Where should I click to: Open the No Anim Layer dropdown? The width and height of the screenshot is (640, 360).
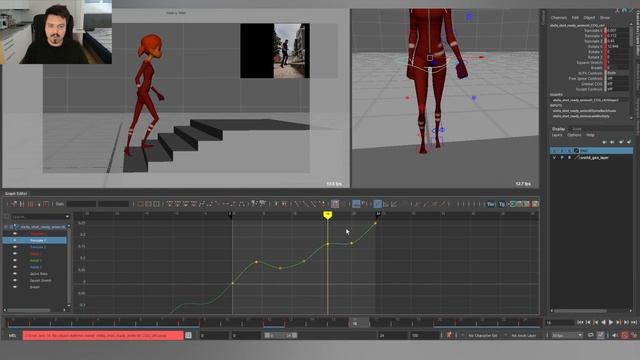point(524,335)
